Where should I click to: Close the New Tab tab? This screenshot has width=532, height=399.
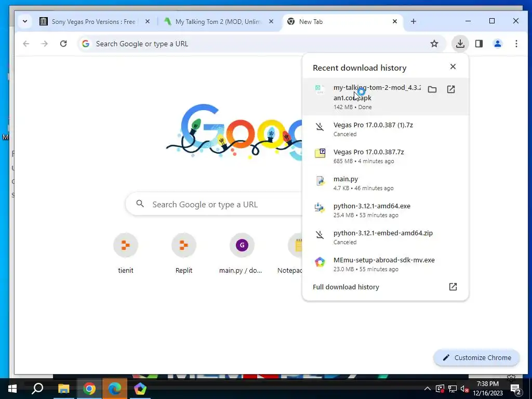[395, 21]
